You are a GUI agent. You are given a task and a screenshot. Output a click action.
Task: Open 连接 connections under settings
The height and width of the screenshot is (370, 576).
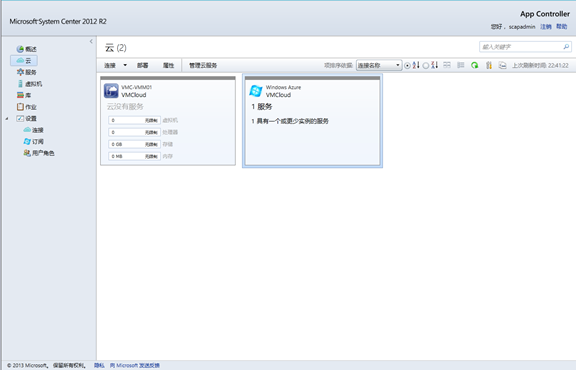tap(33, 130)
